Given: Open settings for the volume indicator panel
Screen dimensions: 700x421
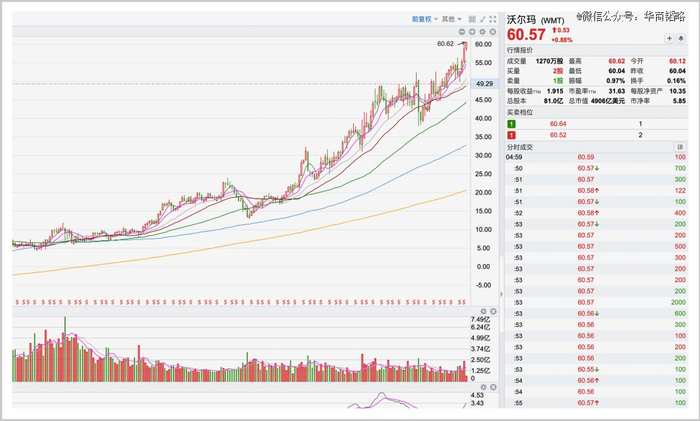Looking at the screenshot, I should coord(485,313).
